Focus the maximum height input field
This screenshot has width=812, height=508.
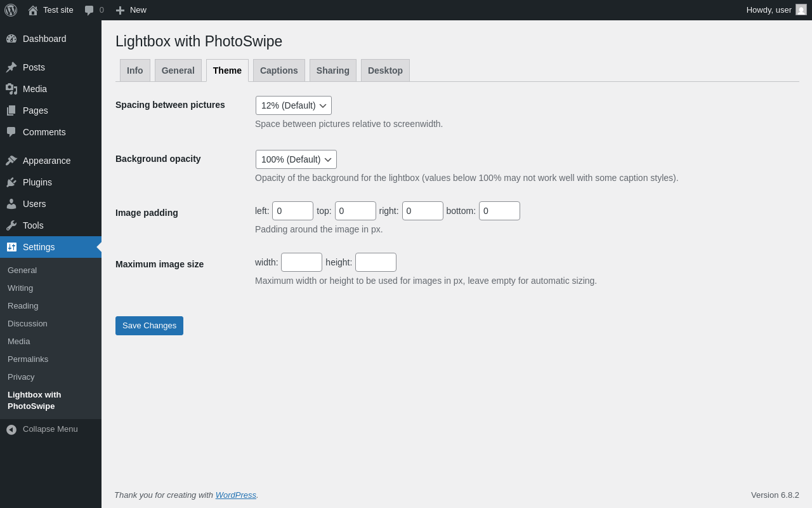tap(376, 262)
